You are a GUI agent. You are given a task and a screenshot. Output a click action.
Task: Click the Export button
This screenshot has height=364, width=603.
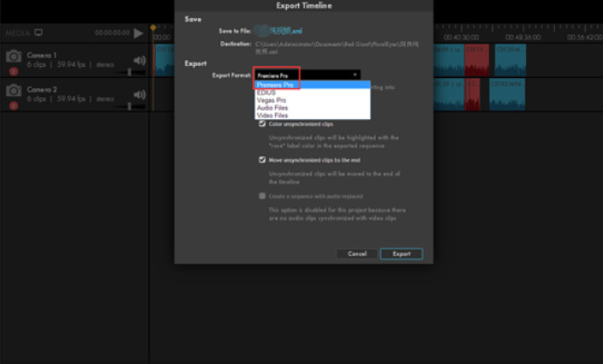click(402, 254)
